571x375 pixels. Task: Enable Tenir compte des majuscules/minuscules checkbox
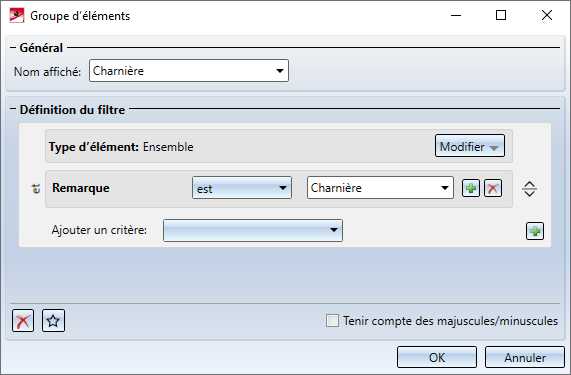(x=332, y=321)
